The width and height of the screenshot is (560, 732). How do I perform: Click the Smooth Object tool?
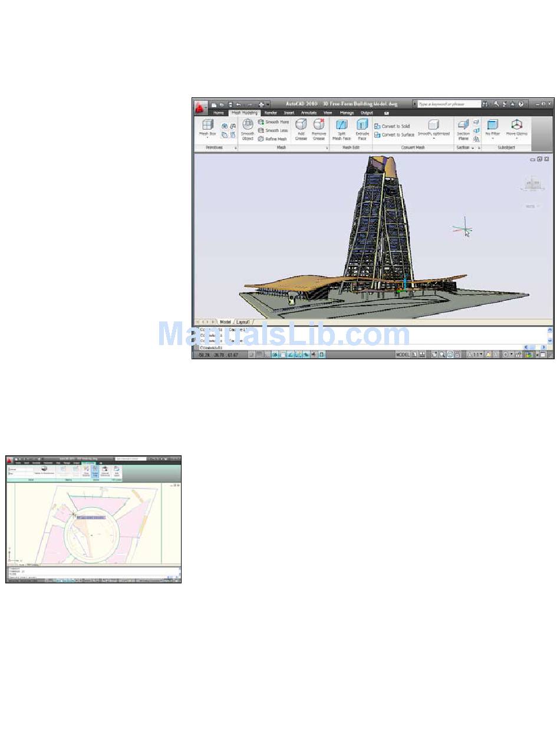click(248, 129)
